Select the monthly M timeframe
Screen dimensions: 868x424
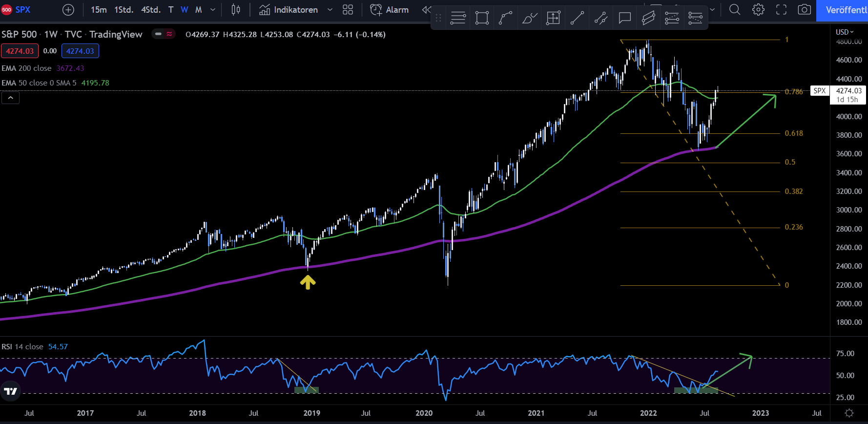tap(199, 10)
